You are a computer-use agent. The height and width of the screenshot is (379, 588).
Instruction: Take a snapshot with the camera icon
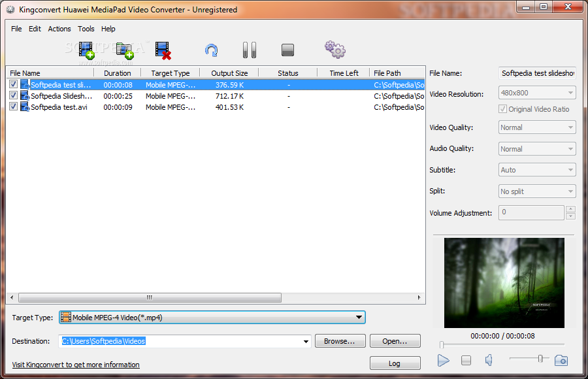coord(561,361)
